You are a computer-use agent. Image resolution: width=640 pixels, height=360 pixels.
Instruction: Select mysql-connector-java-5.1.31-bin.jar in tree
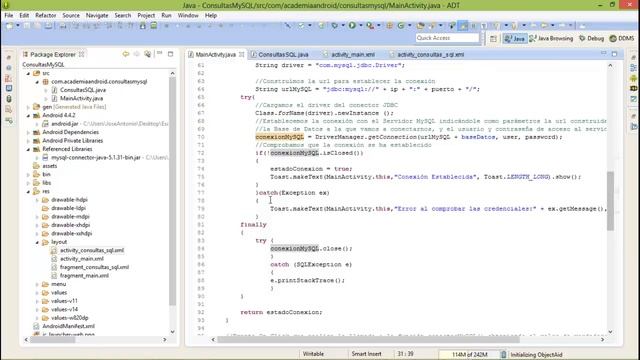[x=96, y=158]
